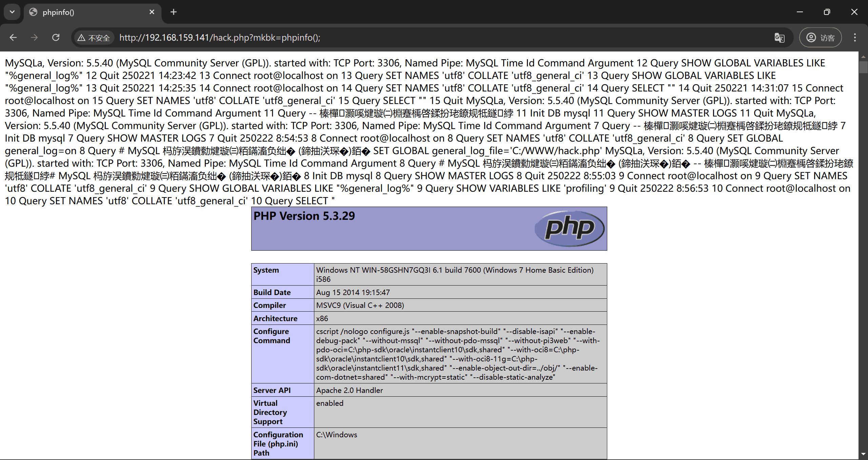
Task: Click the favicon on the phpinfo() tab
Action: (x=33, y=12)
